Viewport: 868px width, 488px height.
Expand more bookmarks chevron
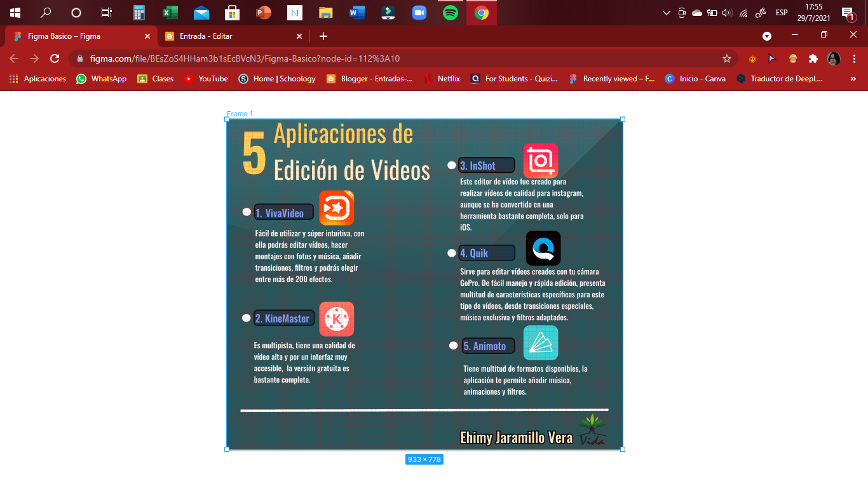point(853,79)
